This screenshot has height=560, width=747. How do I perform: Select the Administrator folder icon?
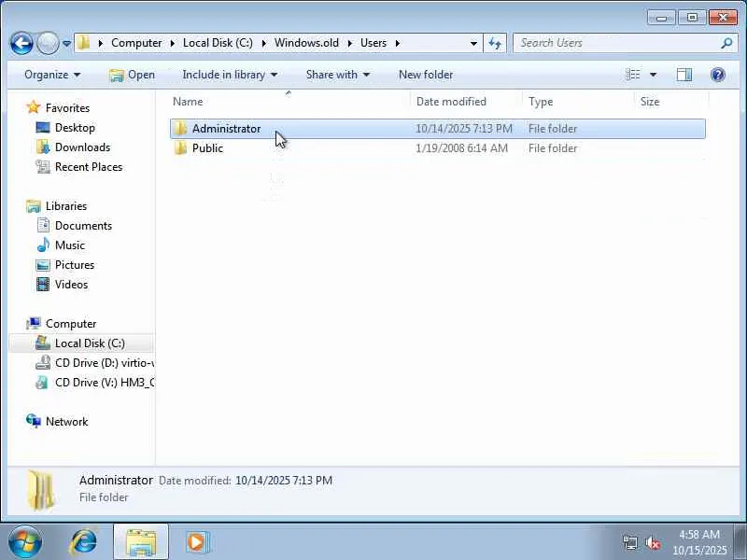(x=180, y=129)
